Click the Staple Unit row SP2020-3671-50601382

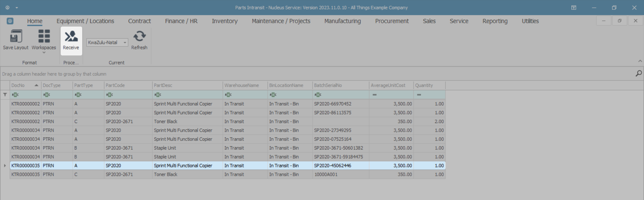click(227, 148)
